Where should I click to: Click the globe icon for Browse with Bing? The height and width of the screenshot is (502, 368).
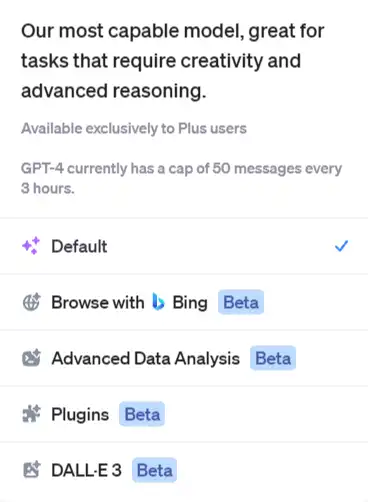pos(31,302)
